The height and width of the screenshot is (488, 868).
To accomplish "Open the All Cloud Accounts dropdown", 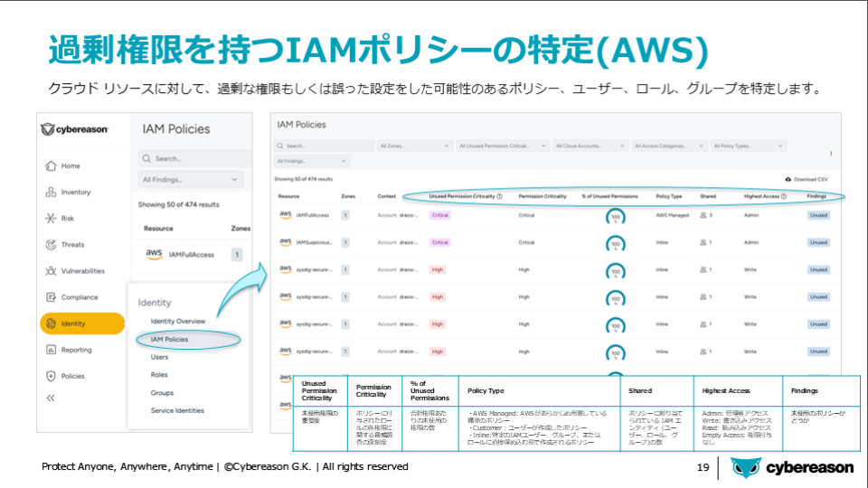I will tap(590, 146).
